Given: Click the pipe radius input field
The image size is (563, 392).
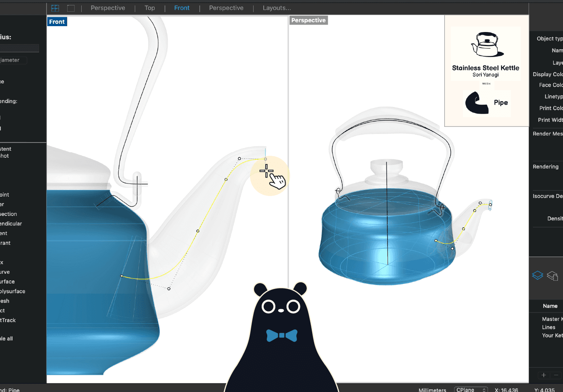Looking at the screenshot, I should [x=19, y=48].
